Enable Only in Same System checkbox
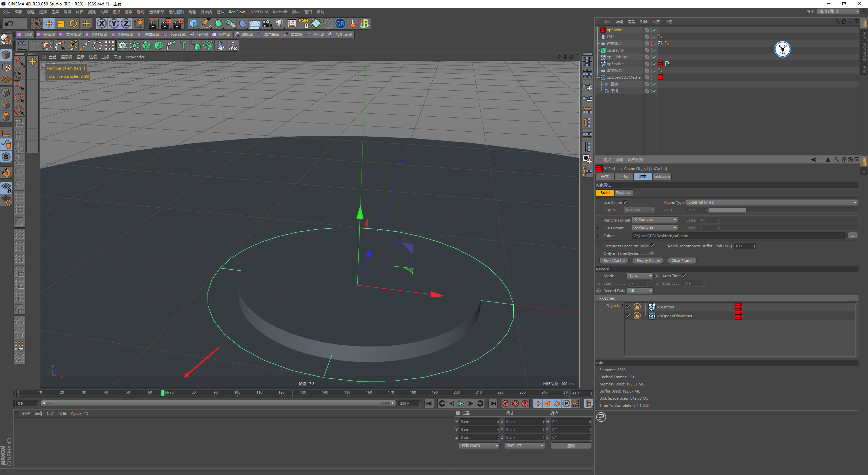 652,253
